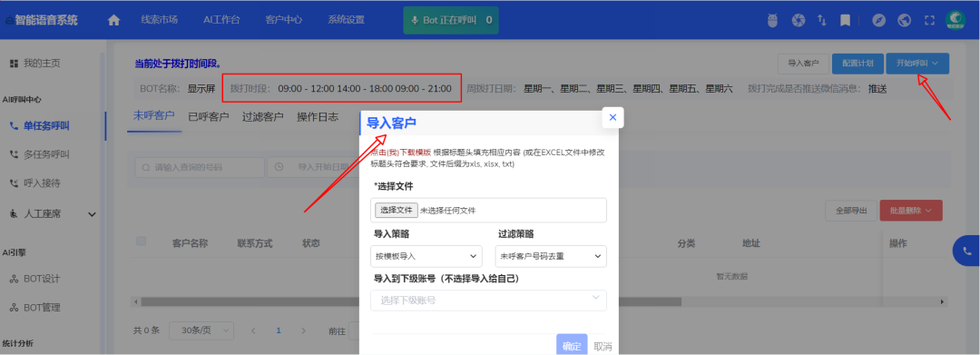Click the compass icon in header

878,20
